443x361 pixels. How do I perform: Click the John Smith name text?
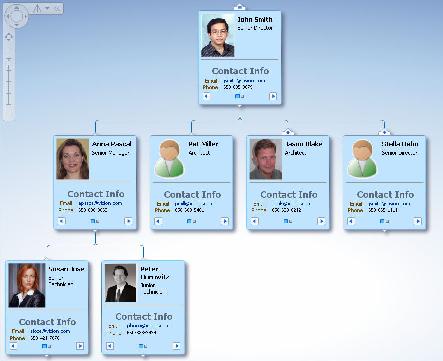pyautogui.click(x=255, y=20)
